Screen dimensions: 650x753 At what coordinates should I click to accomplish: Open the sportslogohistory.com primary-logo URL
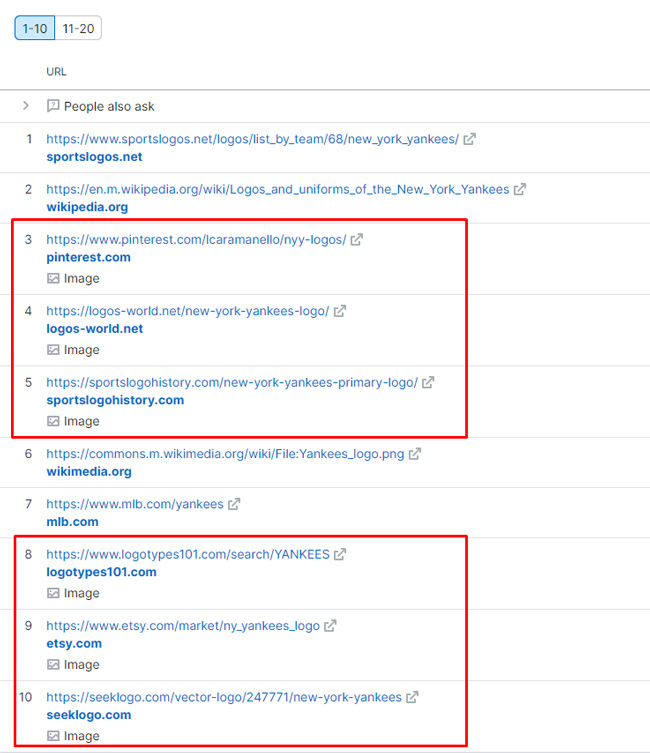232,382
